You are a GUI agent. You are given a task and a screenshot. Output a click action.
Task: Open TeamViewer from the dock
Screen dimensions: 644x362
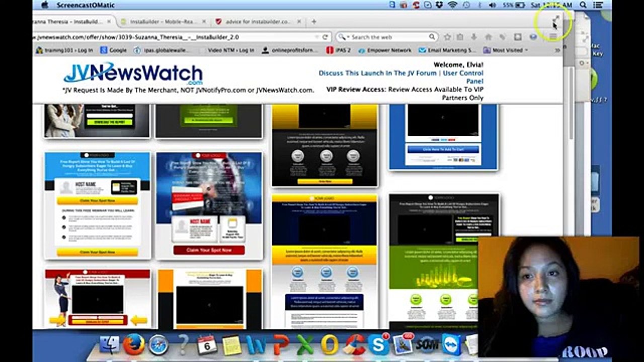(x=452, y=345)
